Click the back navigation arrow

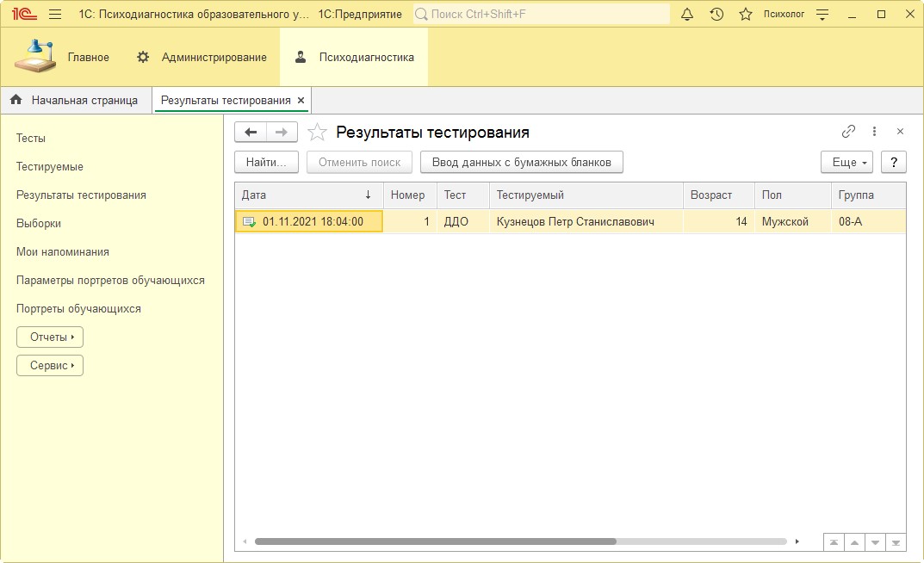(251, 132)
